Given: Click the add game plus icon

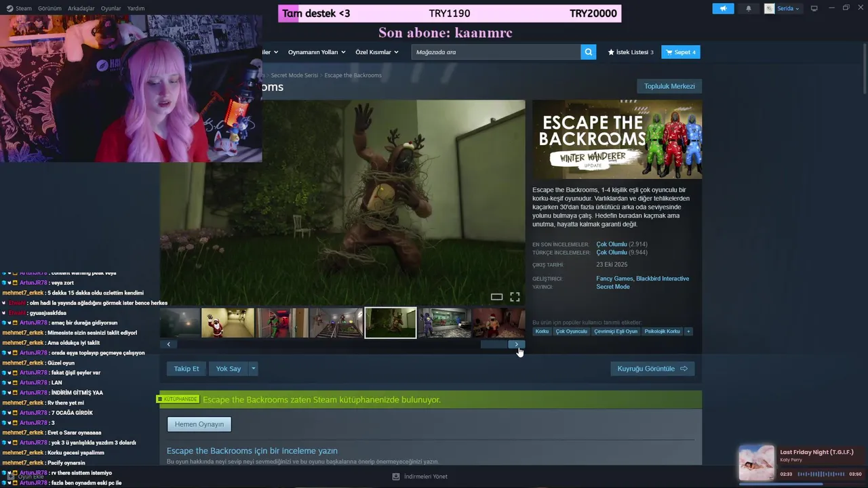Looking at the screenshot, I should pos(10,476).
